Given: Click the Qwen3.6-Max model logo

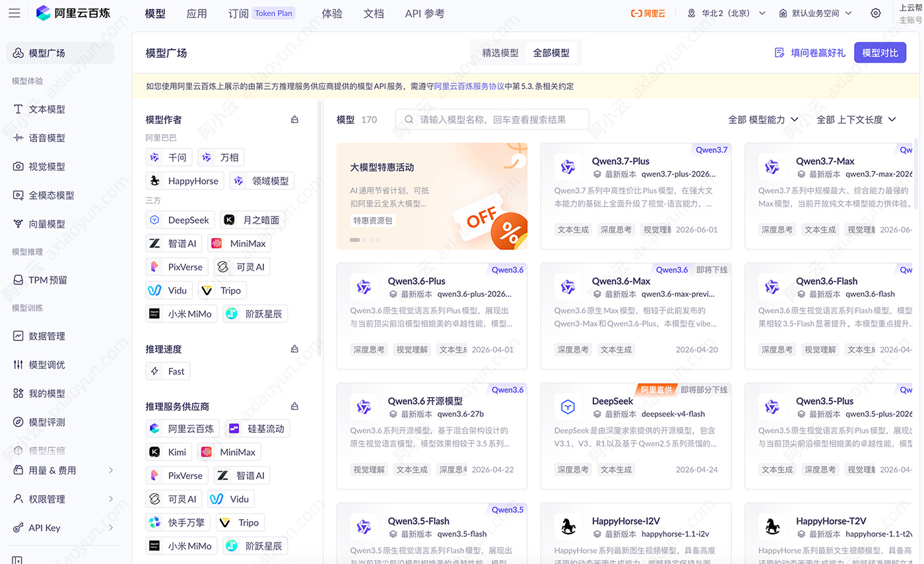Looking at the screenshot, I should pos(568,287).
